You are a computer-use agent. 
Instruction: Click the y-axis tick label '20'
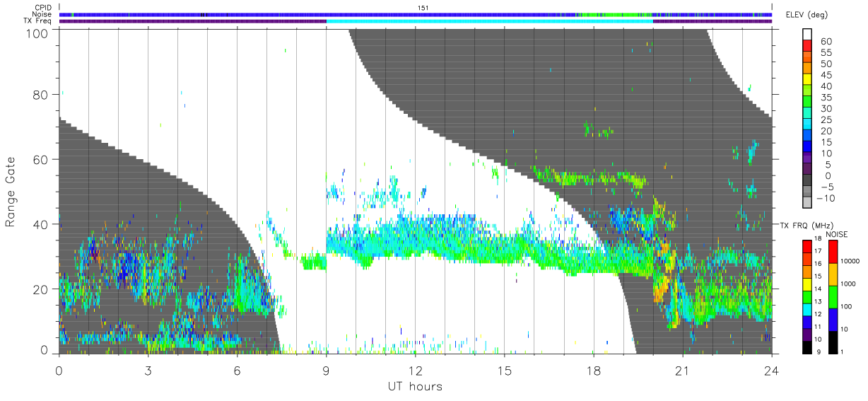(42, 289)
